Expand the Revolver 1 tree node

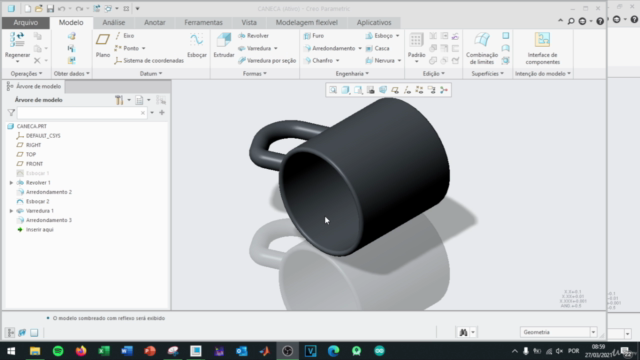point(11,183)
